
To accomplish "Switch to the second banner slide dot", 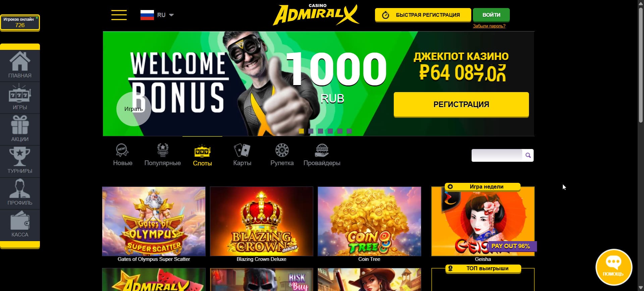I will tap(311, 131).
